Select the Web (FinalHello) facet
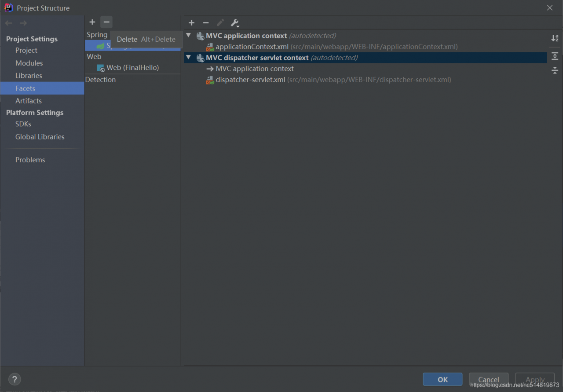563x392 pixels. pyautogui.click(x=133, y=68)
